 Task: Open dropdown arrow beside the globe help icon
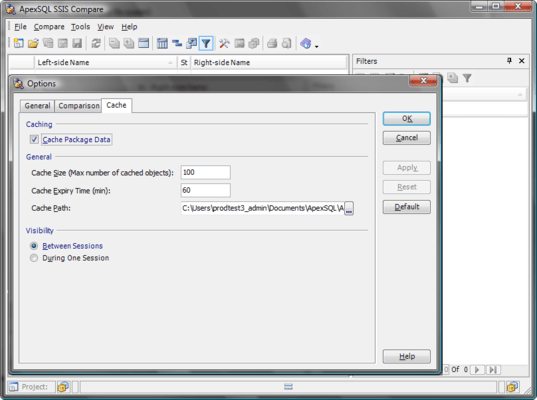(x=317, y=46)
